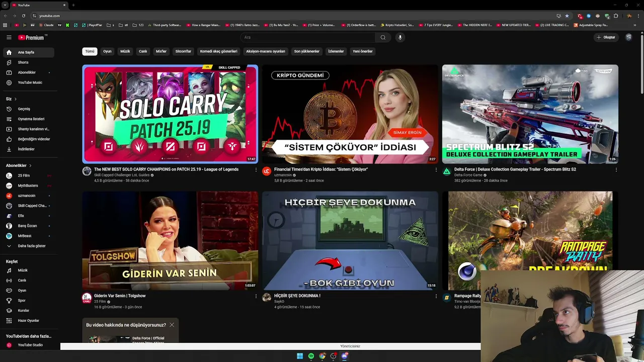The image size is (644, 362).
Task: Open options menu for Giderin Var Senin video
Action: tap(256, 296)
